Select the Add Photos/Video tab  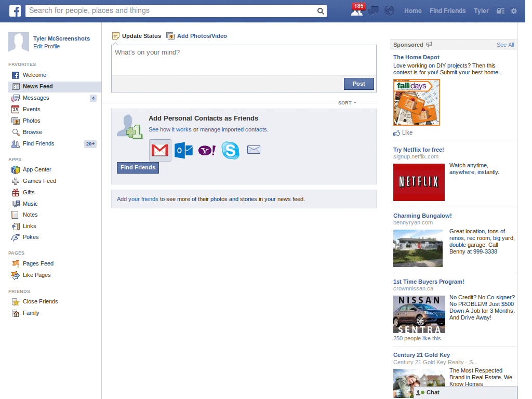pos(197,36)
